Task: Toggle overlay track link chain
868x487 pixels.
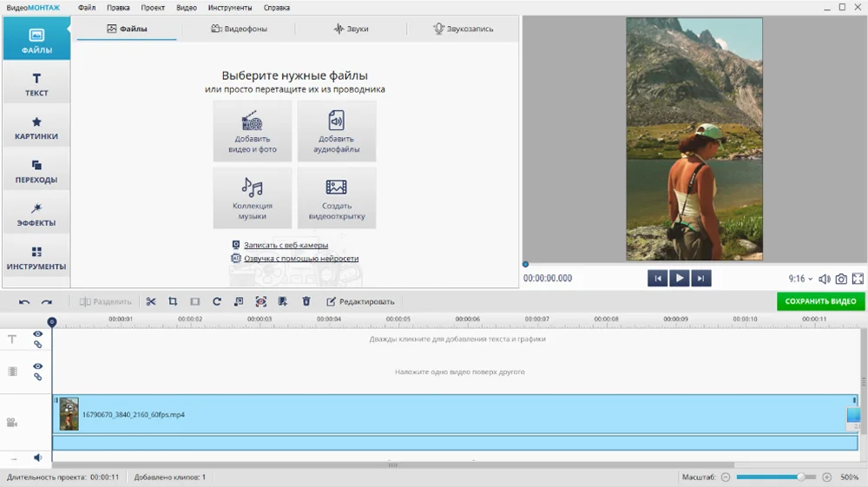Action: point(37,377)
